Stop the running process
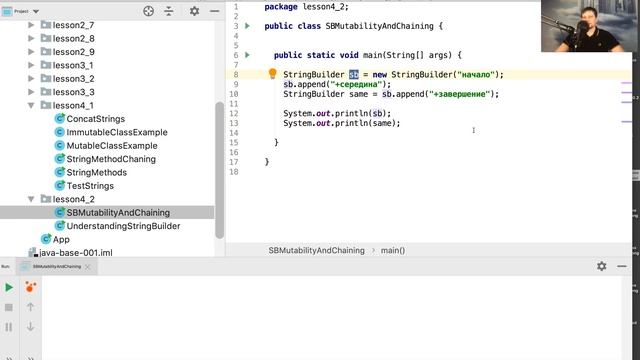The height and width of the screenshot is (360, 640). click(9, 307)
